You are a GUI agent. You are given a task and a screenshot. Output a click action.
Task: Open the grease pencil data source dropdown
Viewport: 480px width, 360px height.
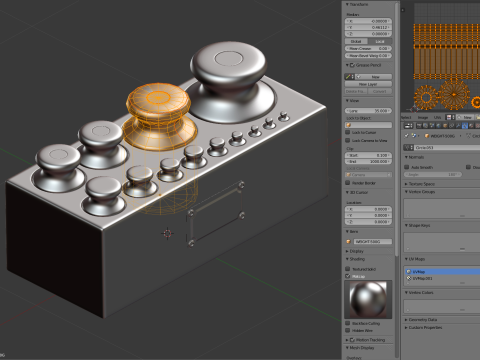point(350,77)
